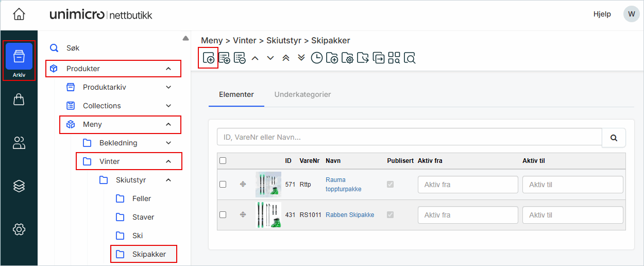Open the Arkiv section in left sidebar
The height and width of the screenshot is (266, 644).
click(x=19, y=60)
